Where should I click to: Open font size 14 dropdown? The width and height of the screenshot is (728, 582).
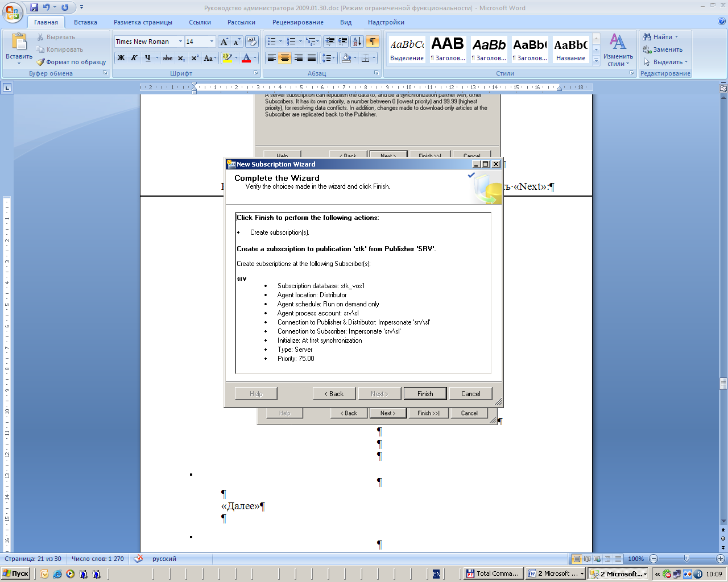pos(212,41)
